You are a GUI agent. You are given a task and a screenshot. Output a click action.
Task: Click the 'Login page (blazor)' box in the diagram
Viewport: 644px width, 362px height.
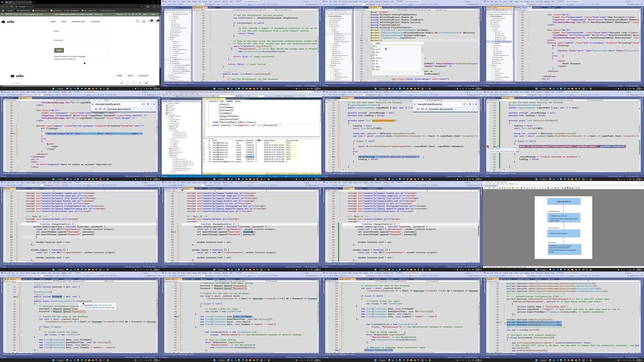[563, 202]
